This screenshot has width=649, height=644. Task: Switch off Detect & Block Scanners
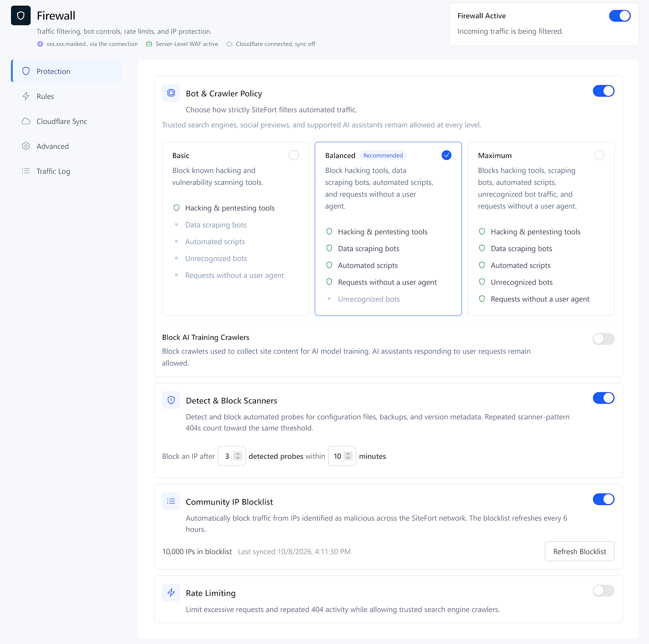(x=604, y=398)
